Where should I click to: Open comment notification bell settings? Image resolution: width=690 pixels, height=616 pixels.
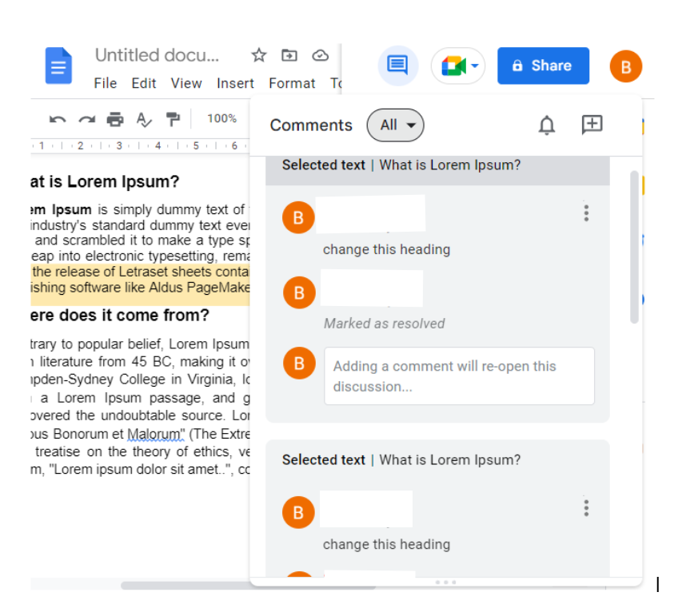(547, 125)
